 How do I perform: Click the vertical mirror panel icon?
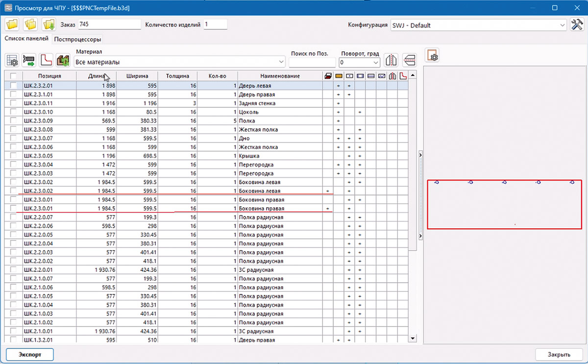coord(391,60)
